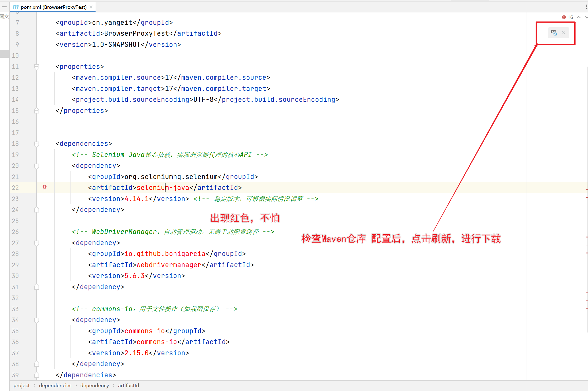Select the pom.xml (BrowserProxyTest) tab

click(53, 7)
